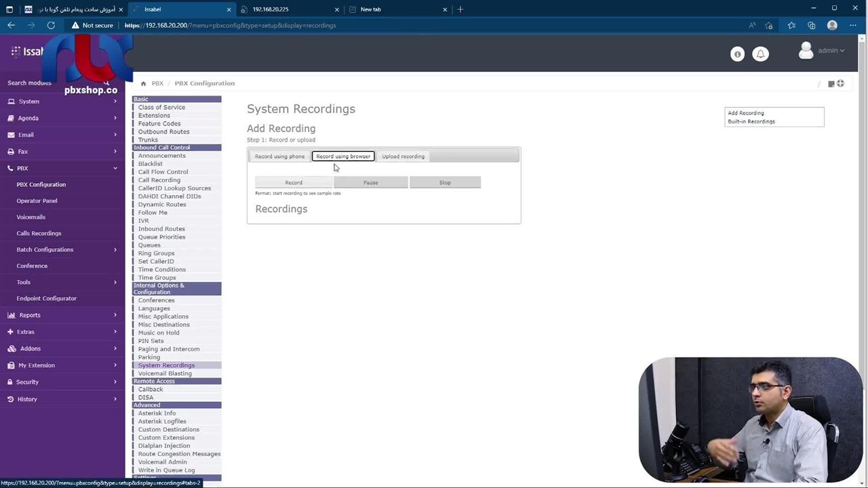The image size is (868, 488).
Task: Open Announcements under Inbound Call Control
Action: pos(161,156)
